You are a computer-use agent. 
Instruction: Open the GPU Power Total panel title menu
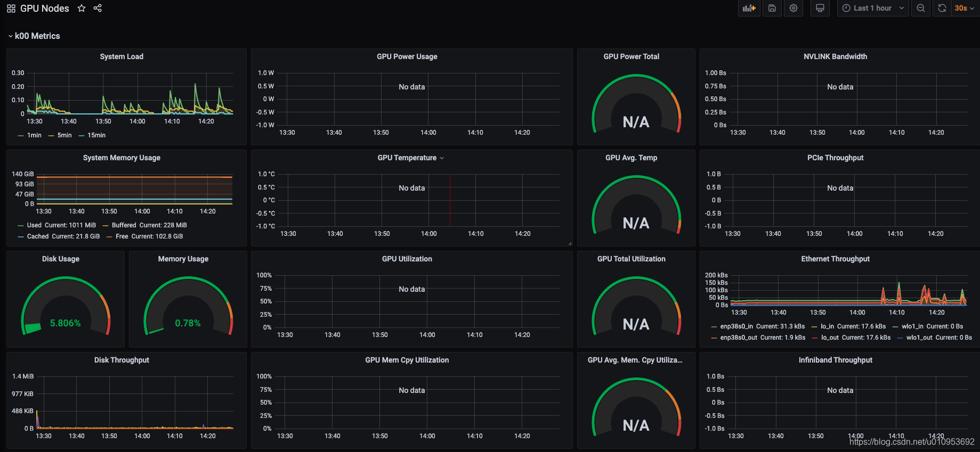[x=631, y=56]
